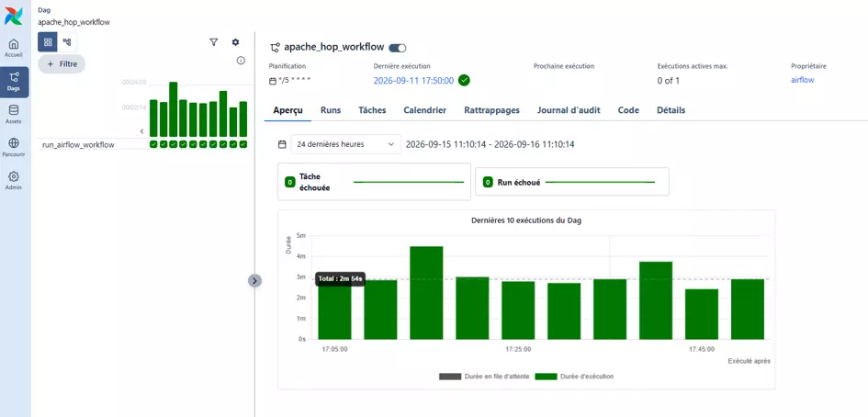Click the left chevron beside run bars
This screenshot has width=868, height=417.
[x=141, y=131]
